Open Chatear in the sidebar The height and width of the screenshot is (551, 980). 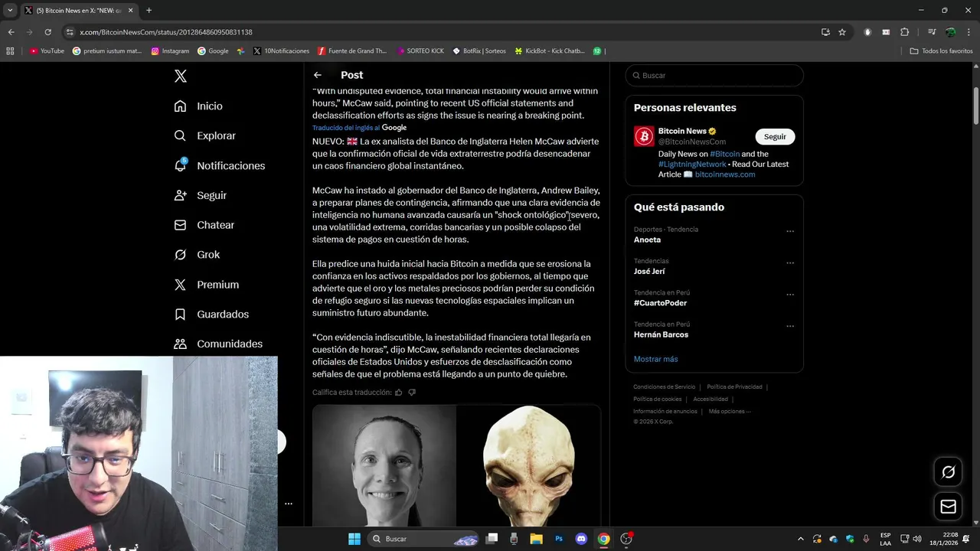[204, 225]
